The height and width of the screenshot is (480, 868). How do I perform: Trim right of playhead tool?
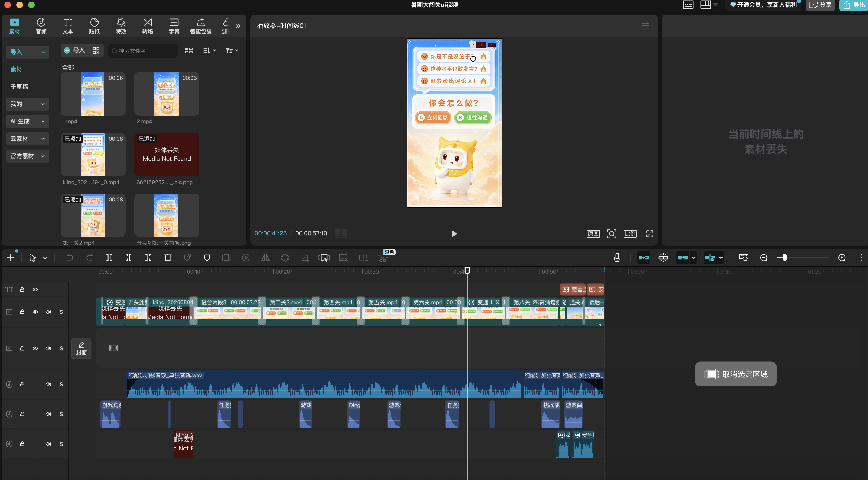[148, 258]
